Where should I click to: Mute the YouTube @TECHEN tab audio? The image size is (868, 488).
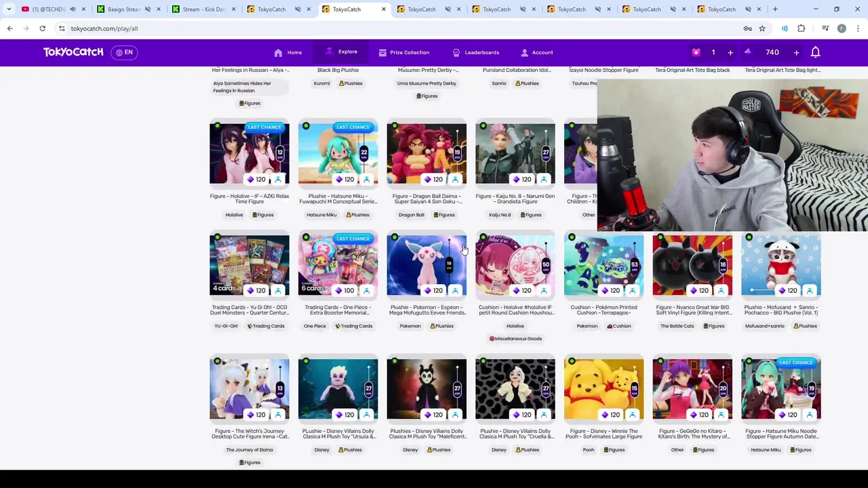point(73,9)
